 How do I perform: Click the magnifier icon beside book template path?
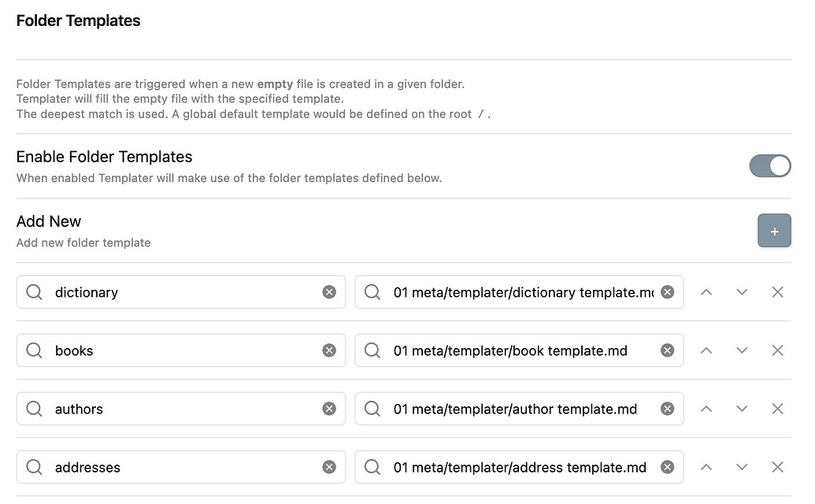tap(372, 350)
